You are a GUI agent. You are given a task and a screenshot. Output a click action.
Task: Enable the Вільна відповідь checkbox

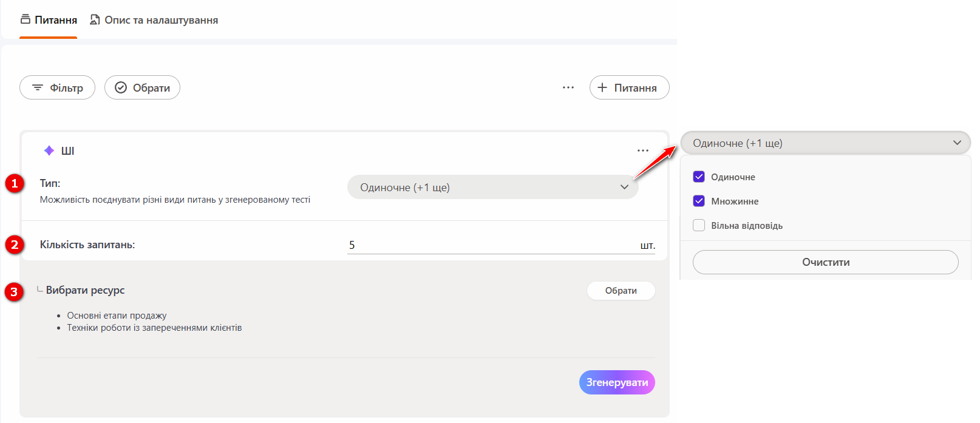(699, 225)
